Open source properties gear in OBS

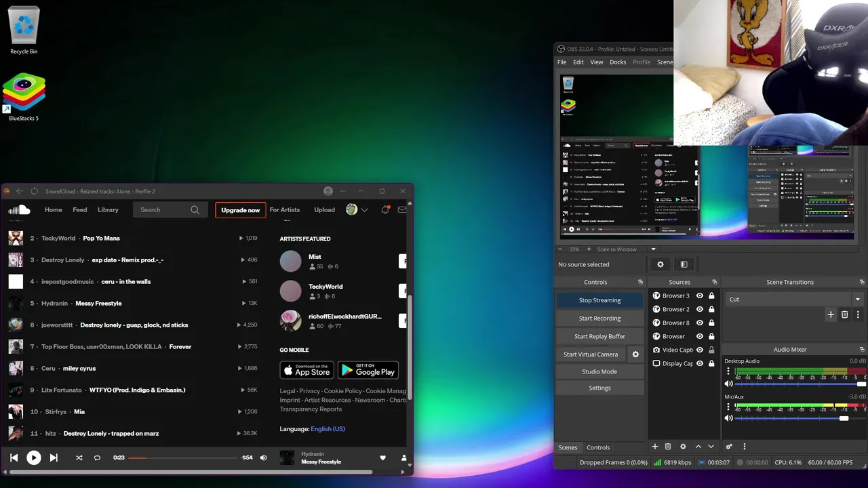tap(660, 264)
